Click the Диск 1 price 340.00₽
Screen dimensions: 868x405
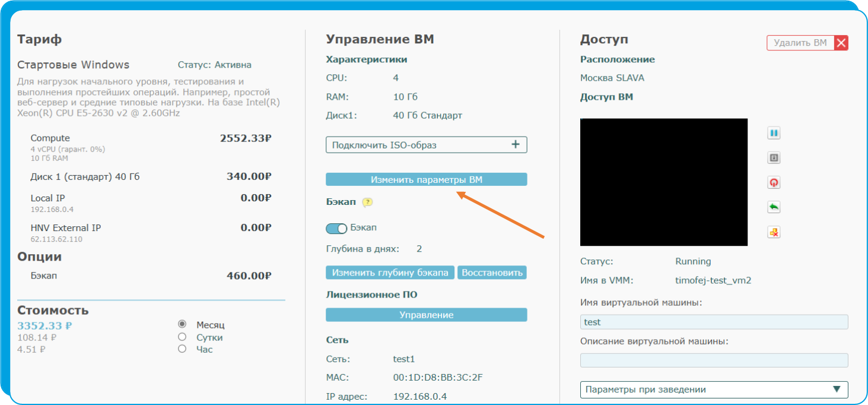coord(249,176)
